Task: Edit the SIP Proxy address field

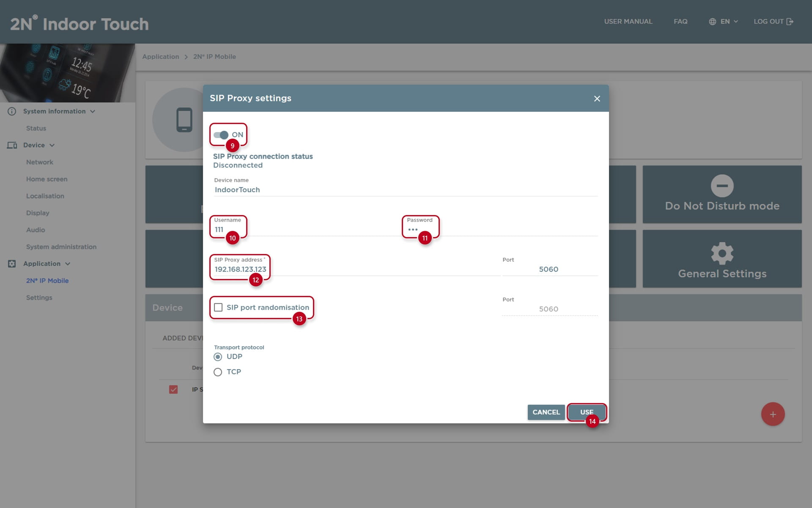Action: click(x=357, y=269)
